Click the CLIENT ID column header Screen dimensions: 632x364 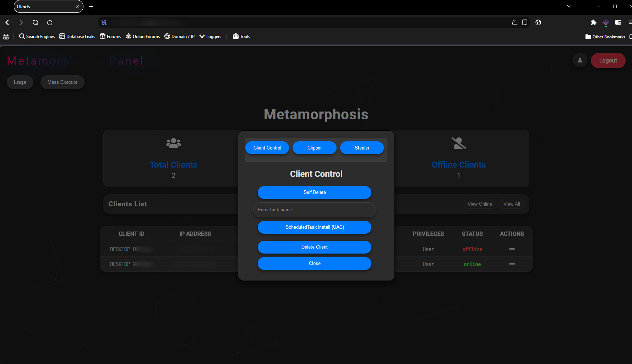tap(131, 234)
